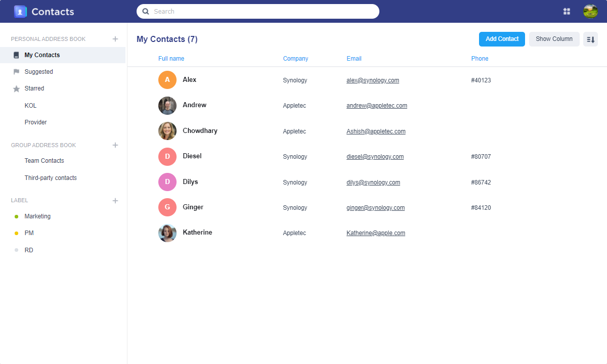Click the My Contacts book icon
This screenshot has width=607, height=364.
point(16,55)
